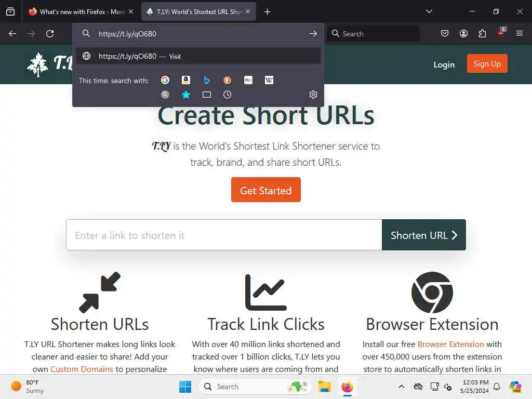The image size is (532, 399).
Task: Click the Firefox taskbar icon
Action: pos(347,387)
